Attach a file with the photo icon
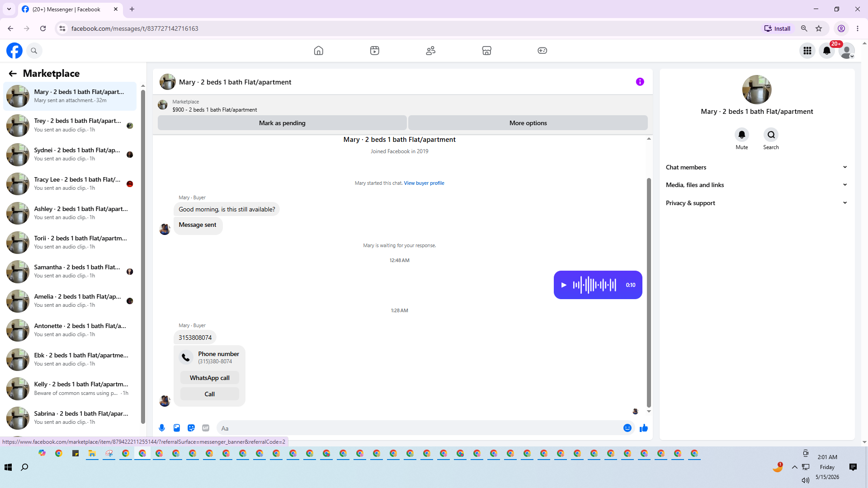 [x=177, y=428]
